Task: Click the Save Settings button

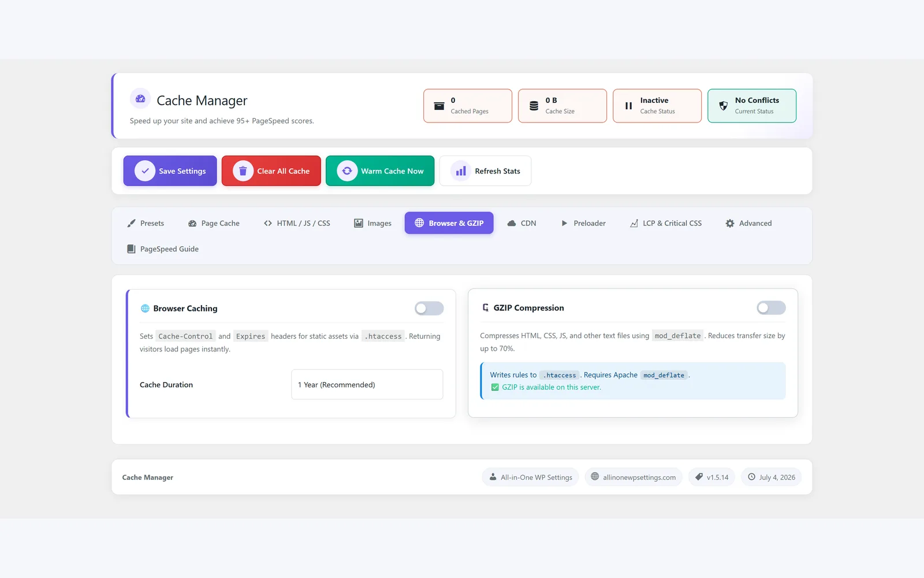Action: 170,171
